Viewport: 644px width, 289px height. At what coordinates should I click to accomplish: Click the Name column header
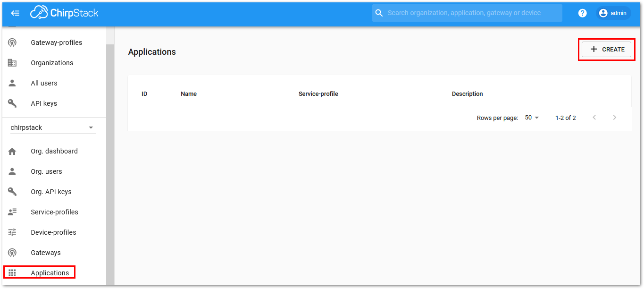coord(189,94)
